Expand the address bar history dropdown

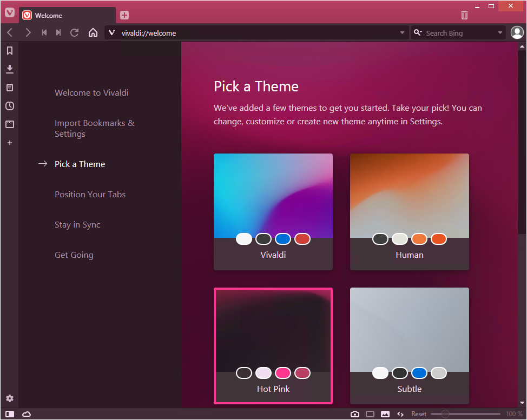tap(402, 32)
